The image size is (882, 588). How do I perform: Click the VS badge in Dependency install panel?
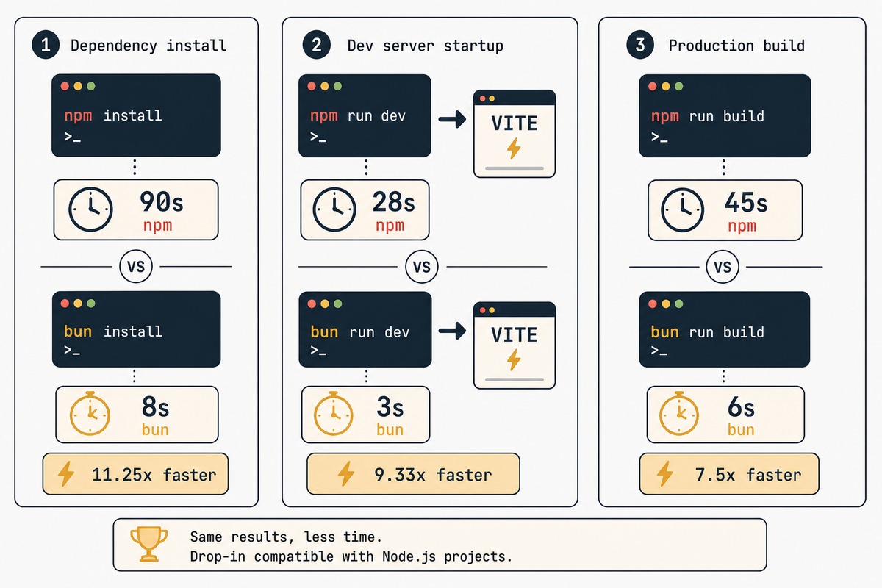point(136,266)
